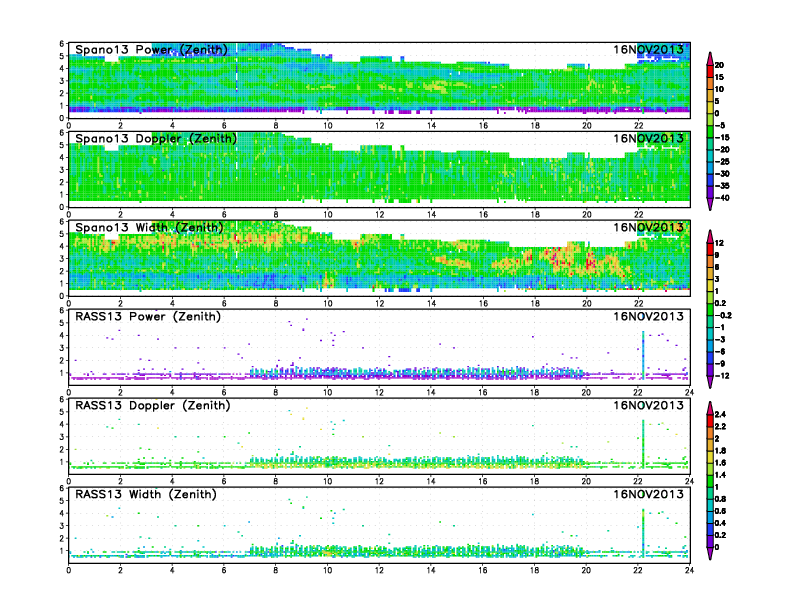Image resolution: width=792 pixels, height=612 pixels.
Task: Click the 'Spano13 Doppler (Zenith)' panel title
Action: click(x=156, y=139)
